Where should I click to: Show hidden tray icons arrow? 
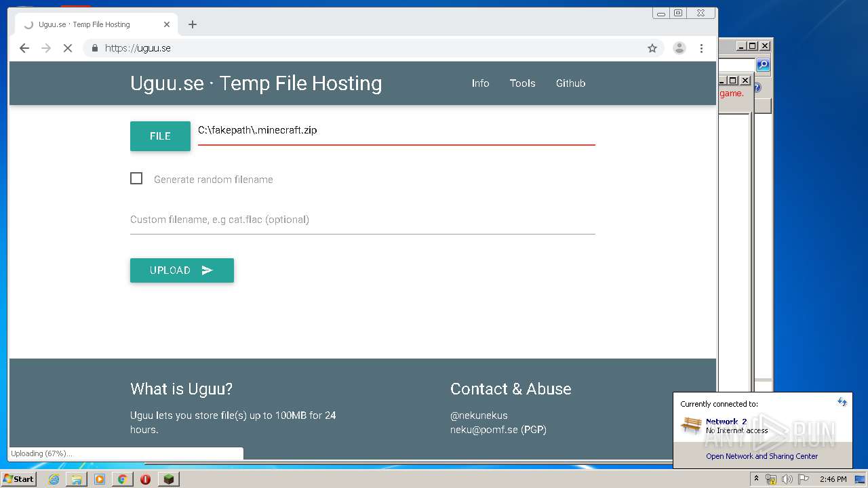(756, 479)
